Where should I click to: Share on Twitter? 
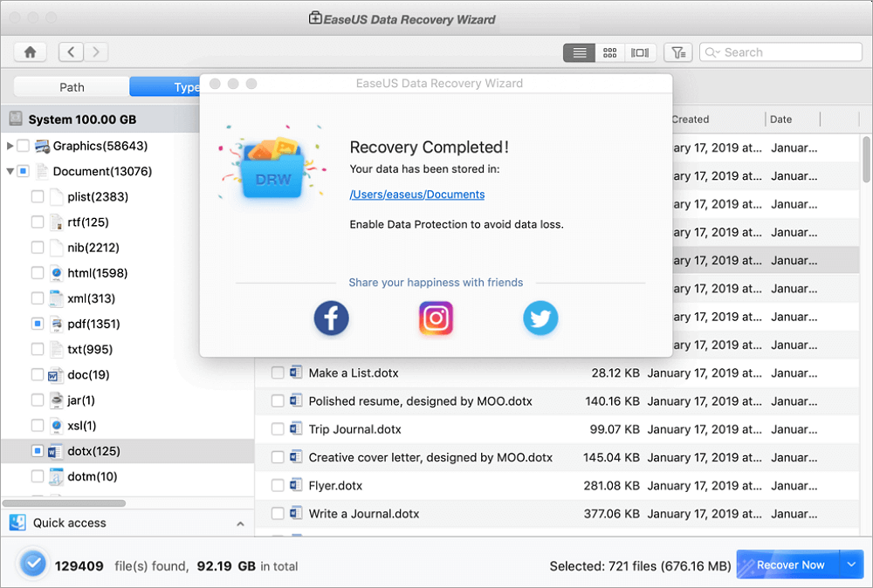[x=540, y=318]
